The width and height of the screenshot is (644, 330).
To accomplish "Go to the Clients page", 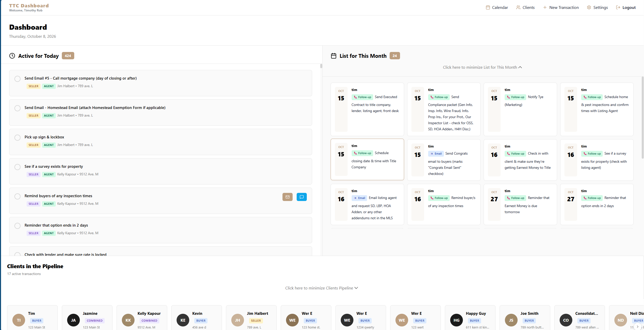I will pos(525,8).
